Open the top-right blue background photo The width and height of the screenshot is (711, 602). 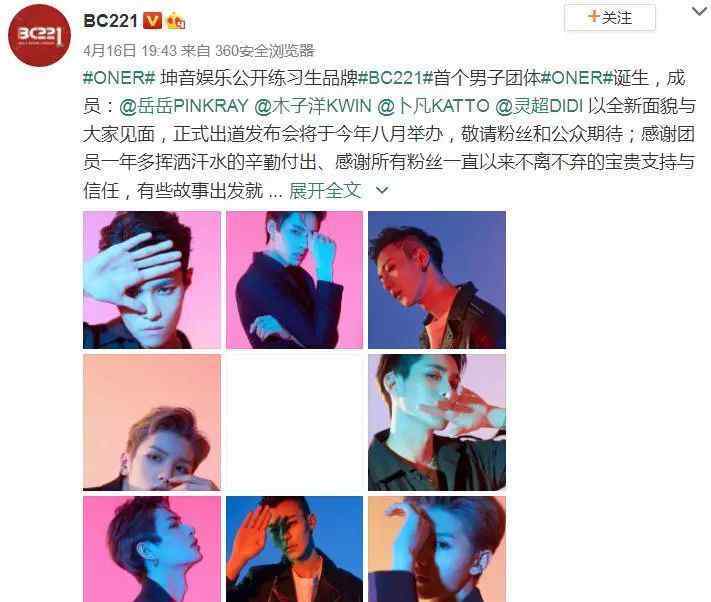437,280
